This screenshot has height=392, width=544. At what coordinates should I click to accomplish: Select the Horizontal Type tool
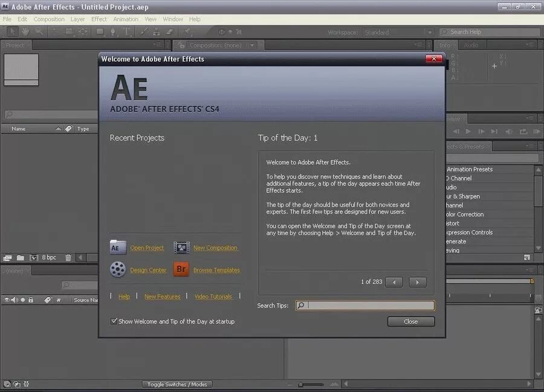point(127,32)
